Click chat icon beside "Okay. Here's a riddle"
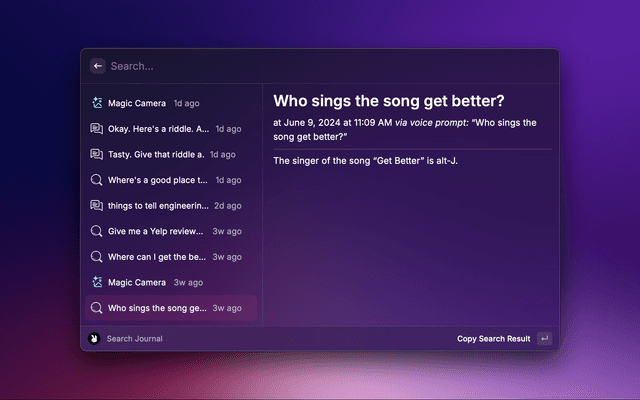Image resolution: width=640 pixels, height=400 pixels. point(96,129)
